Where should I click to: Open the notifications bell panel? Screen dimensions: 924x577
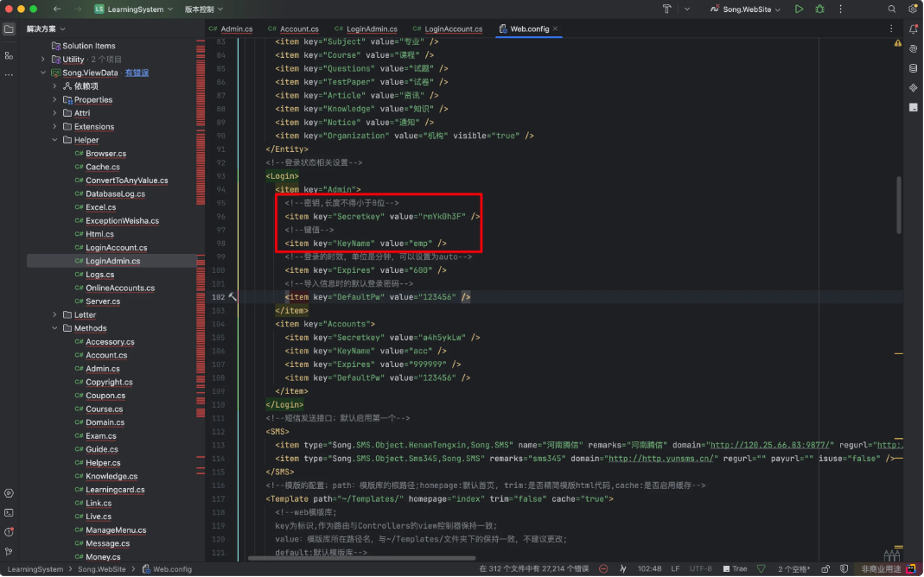[913, 29]
